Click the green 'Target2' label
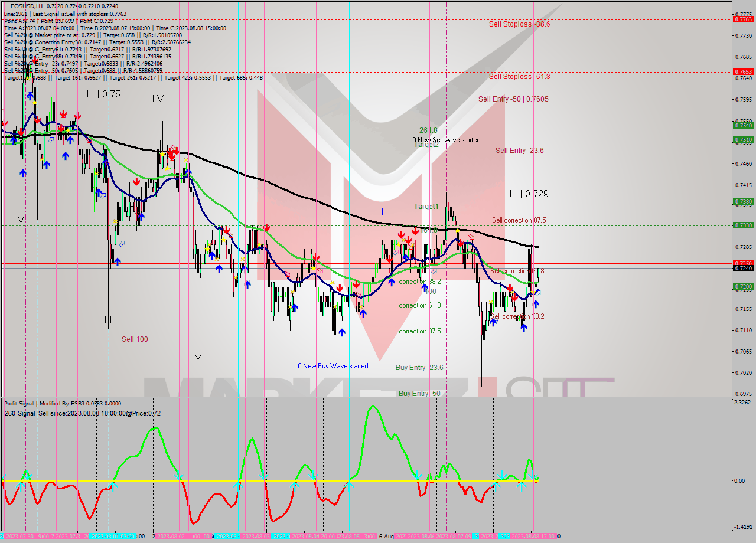 click(x=426, y=144)
